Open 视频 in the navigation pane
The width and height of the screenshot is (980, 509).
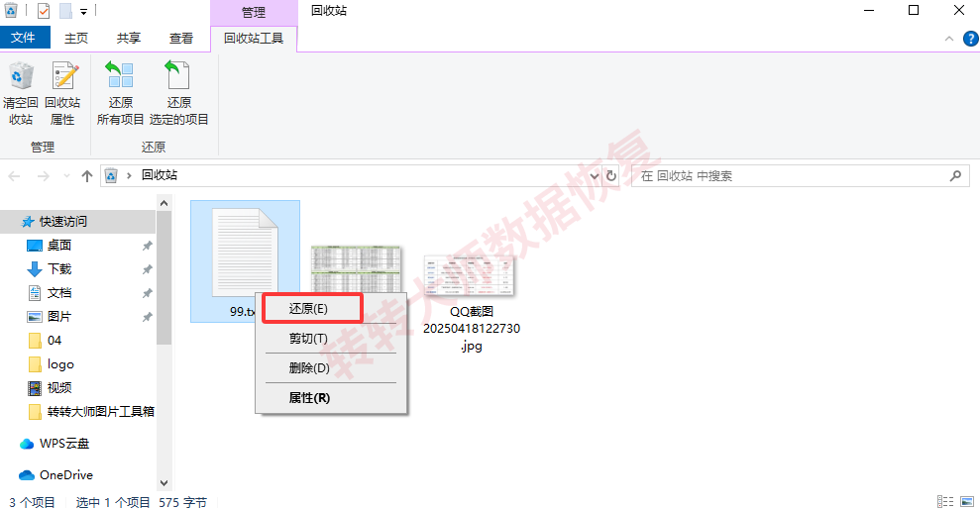(x=59, y=388)
